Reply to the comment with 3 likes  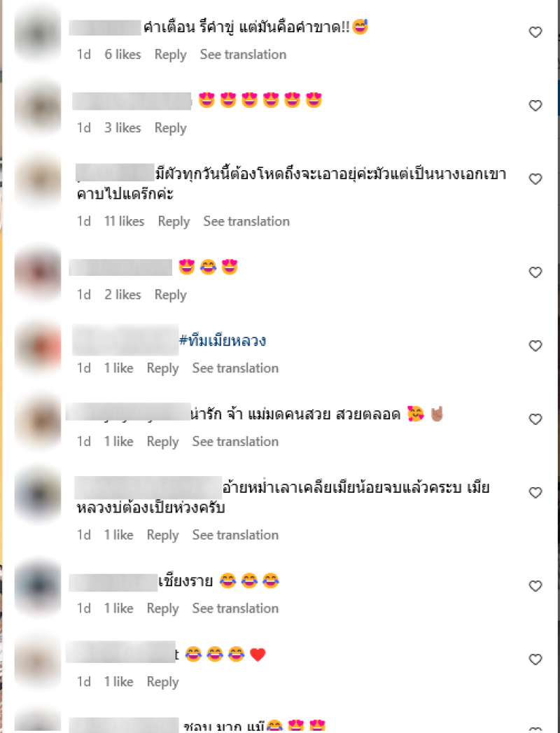(171, 128)
